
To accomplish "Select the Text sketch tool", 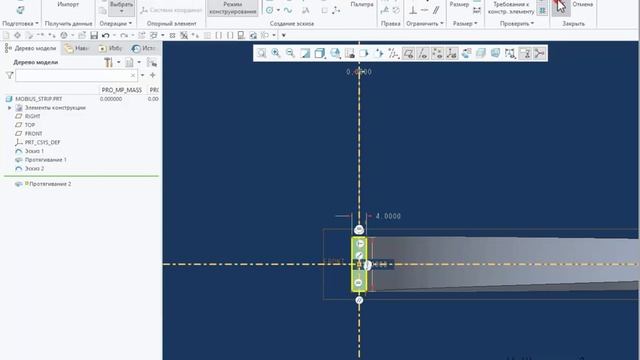I will point(306,10).
